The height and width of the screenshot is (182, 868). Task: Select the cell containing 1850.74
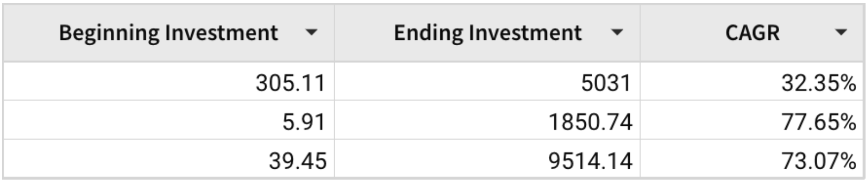click(x=487, y=120)
